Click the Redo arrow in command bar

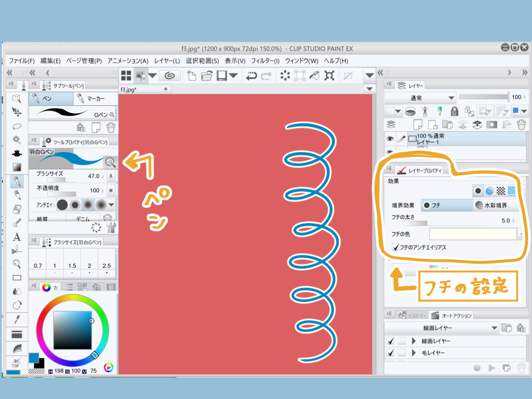tap(266, 76)
